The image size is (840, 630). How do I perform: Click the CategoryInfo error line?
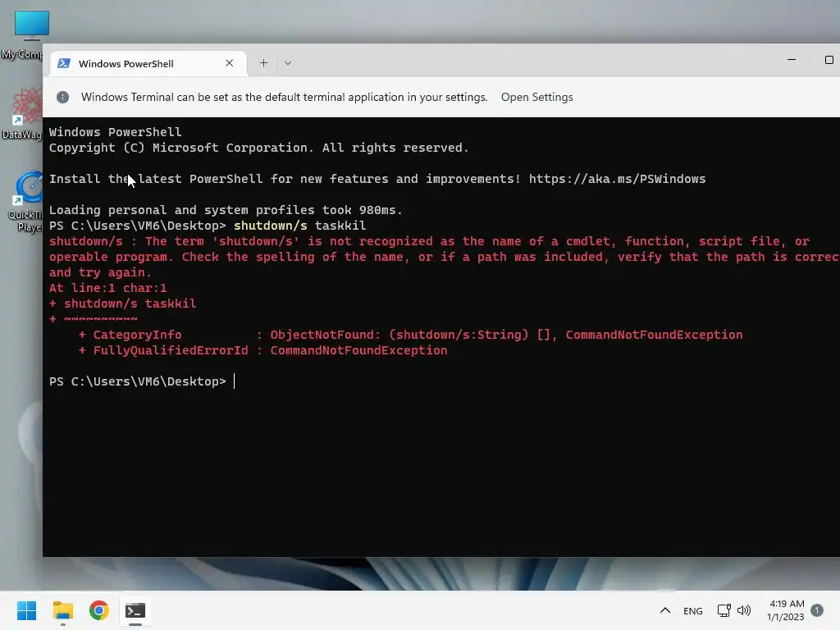click(410, 335)
